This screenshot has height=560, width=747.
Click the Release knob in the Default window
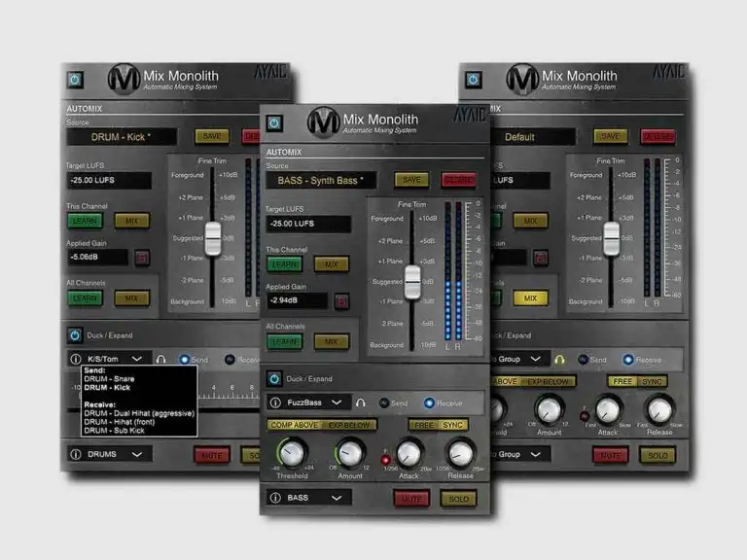click(x=659, y=409)
